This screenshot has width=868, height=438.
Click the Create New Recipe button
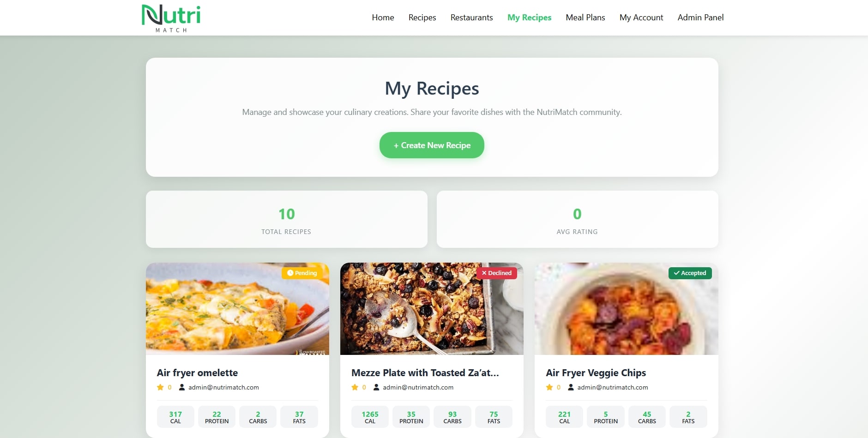tap(432, 145)
